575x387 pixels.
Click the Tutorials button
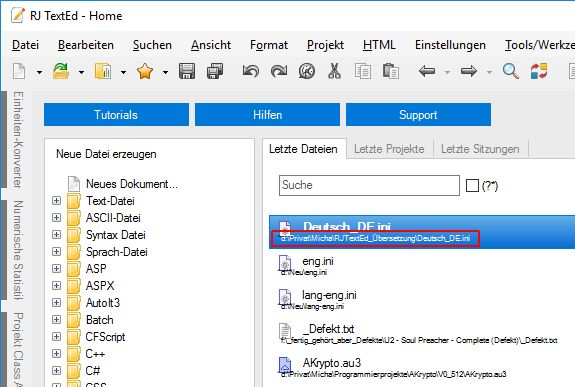point(116,114)
